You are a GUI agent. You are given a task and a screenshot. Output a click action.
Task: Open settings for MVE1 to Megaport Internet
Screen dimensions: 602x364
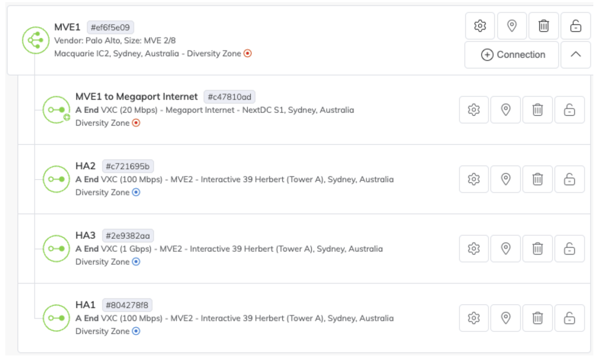[x=473, y=110]
